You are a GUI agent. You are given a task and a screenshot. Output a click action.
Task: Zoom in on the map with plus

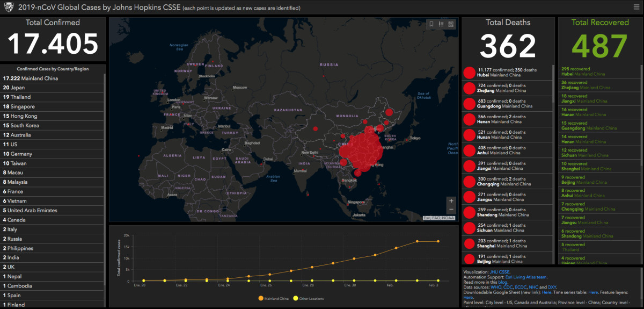click(451, 201)
